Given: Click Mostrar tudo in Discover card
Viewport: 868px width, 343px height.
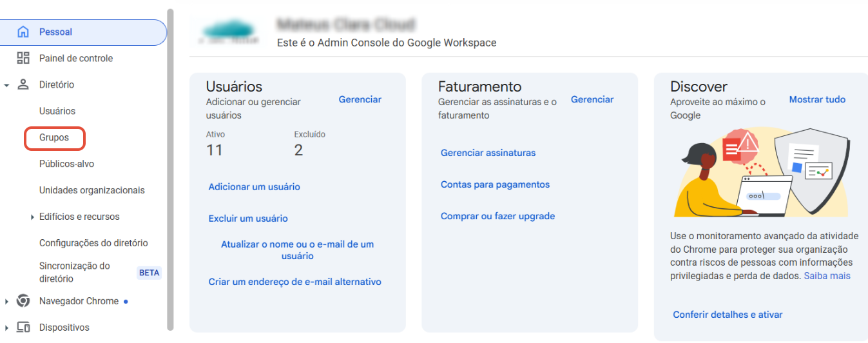Looking at the screenshot, I should [x=817, y=99].
